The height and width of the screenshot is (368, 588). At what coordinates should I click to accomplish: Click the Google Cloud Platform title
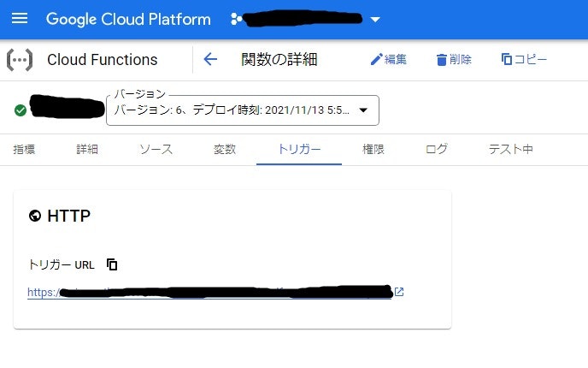pyautogui.click(x=128, y=19)
